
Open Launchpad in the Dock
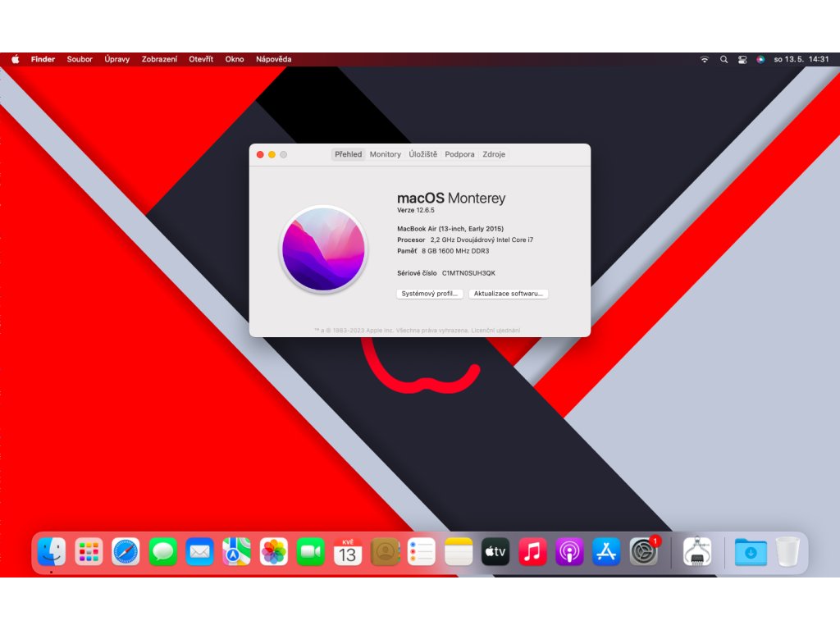pos(89,552)
